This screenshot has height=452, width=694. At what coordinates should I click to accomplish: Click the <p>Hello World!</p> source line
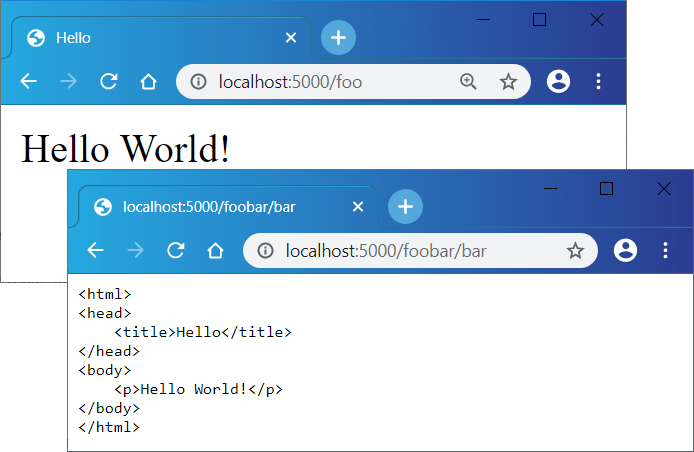tap(198, 389)
